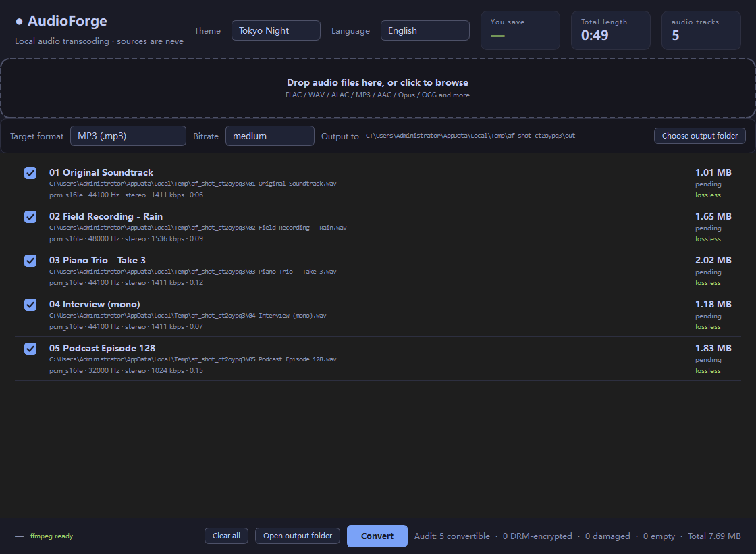756x554 pixels.
Task: Click the AudioForge app title
Action: point(67,21)
